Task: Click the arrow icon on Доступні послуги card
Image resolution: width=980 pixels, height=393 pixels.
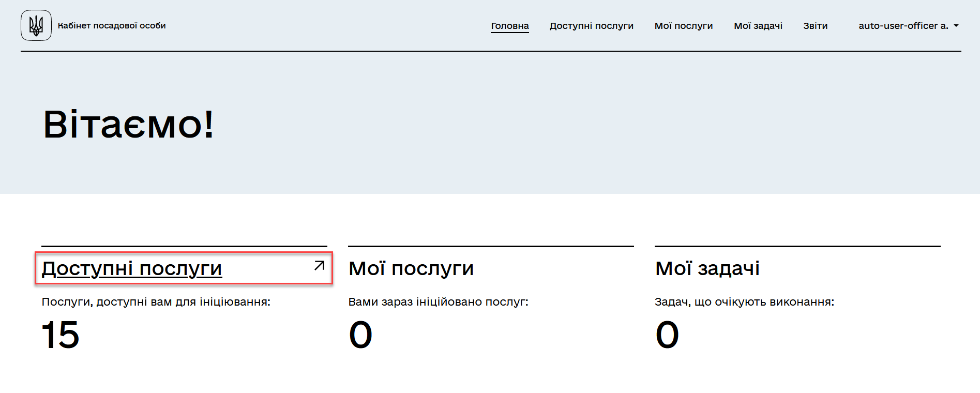Action: [x=319, y=266]
